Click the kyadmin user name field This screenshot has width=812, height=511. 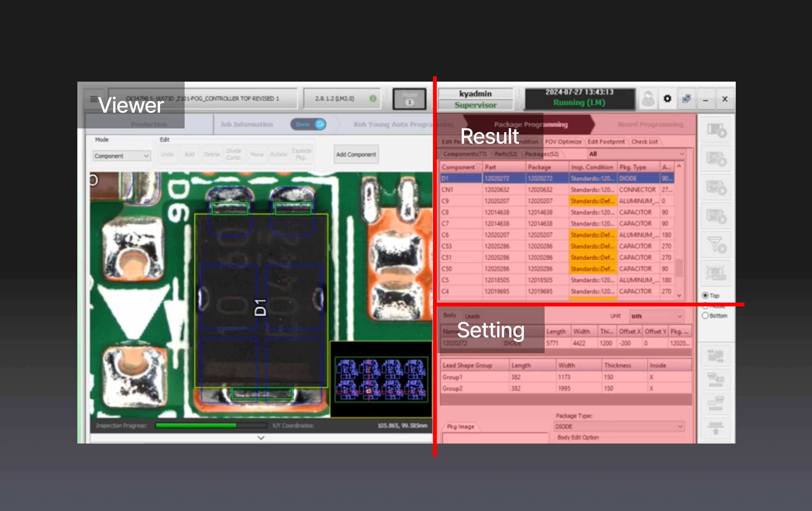click(475, 94)
